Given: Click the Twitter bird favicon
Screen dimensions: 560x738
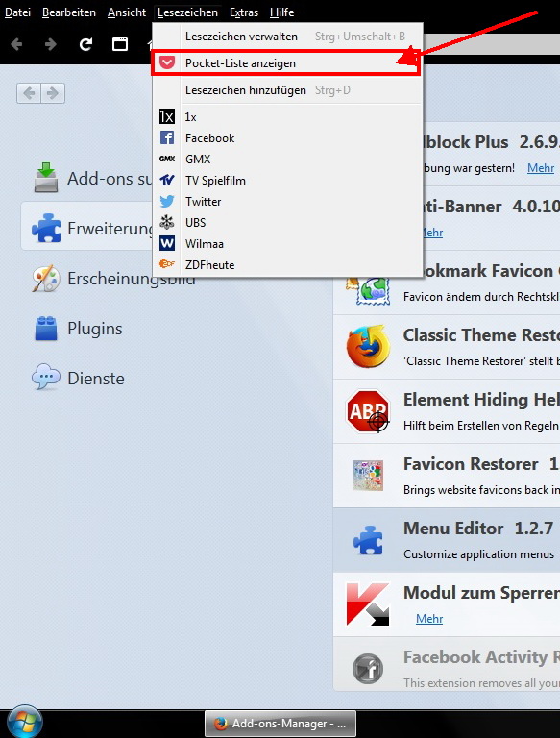Looking at the screenshot, I should 167,202.
